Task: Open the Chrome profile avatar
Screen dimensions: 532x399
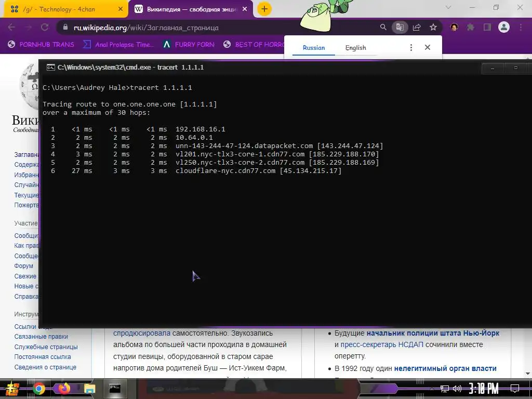Action: tap(504, 27)
